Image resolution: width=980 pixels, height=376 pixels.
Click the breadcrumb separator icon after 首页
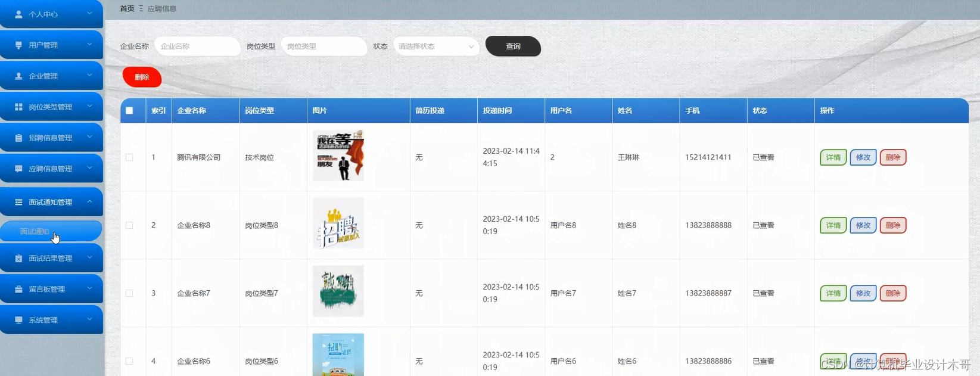point(141,9)
